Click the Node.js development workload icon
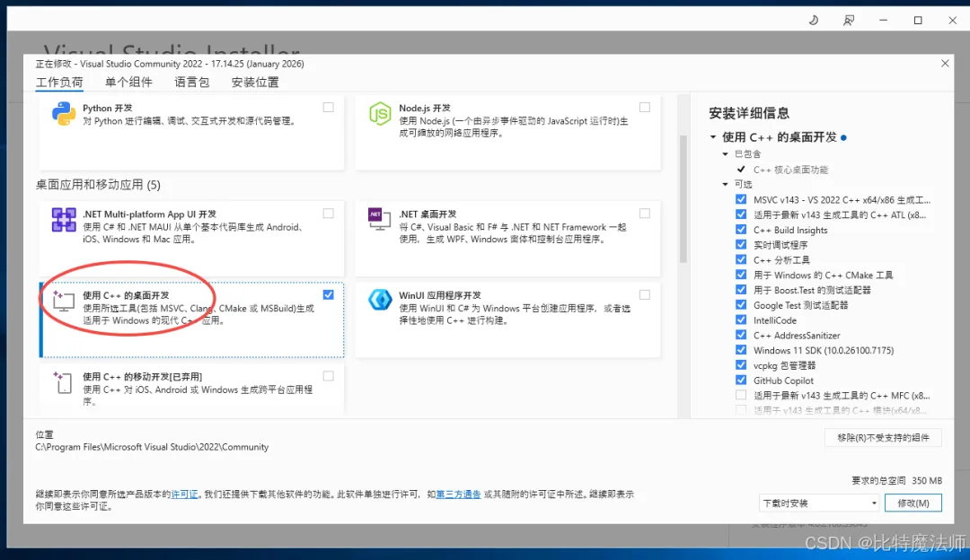 point(380,114)
